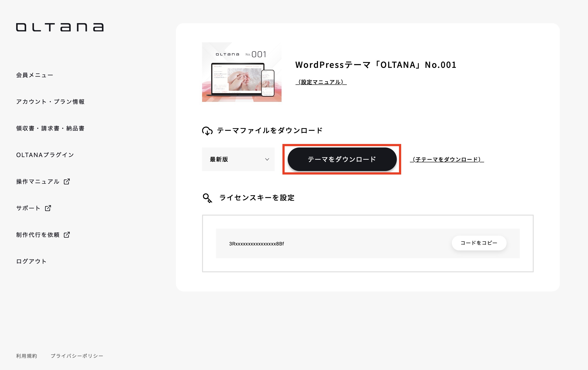The image size is (588, 370).
Task: Expand the theme version selection list
Action: [x=238, y=159]
